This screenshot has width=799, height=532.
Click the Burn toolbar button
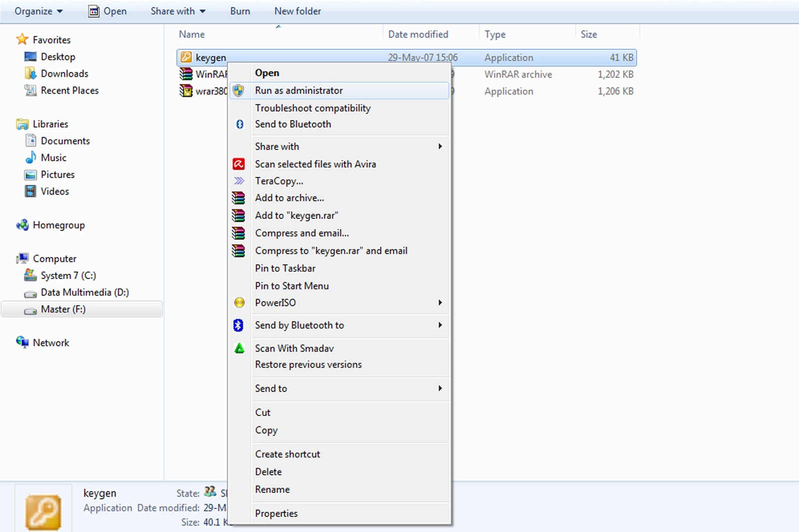[x=240, y=11]
